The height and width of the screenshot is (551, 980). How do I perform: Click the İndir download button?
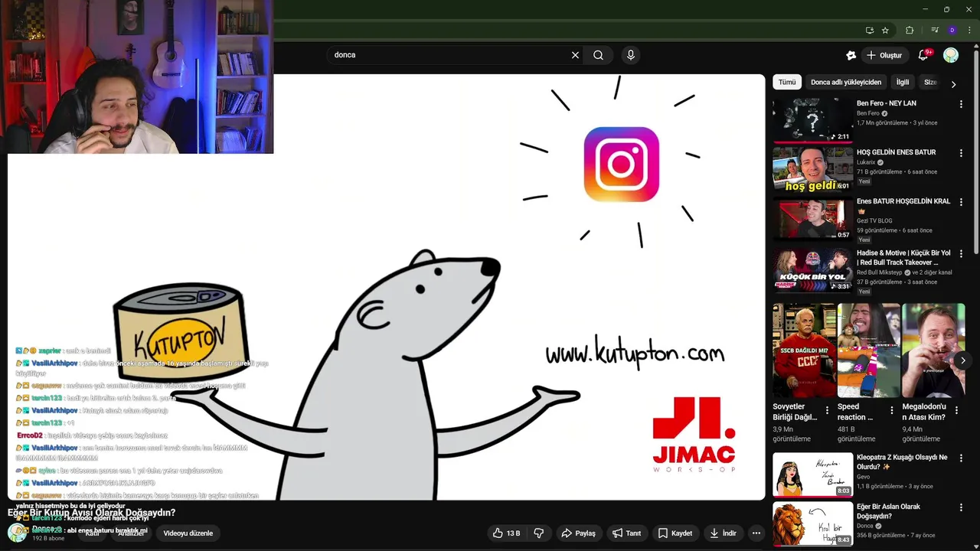723,533
